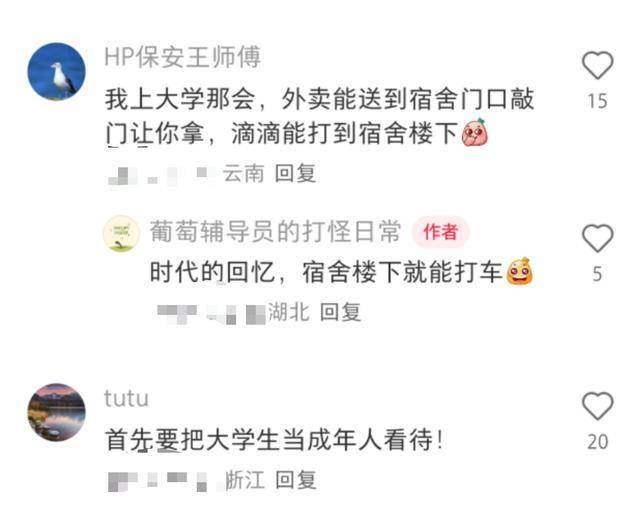Tap the smiling emoji in author's reply
Viewport: 640px width, 520px height.
point(519,271)
